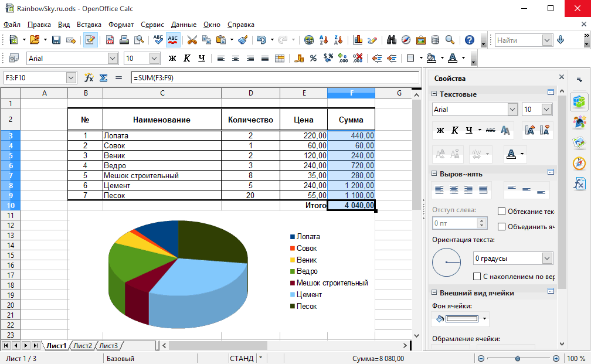Click the zoom slider handle

(x=518, y=358)
